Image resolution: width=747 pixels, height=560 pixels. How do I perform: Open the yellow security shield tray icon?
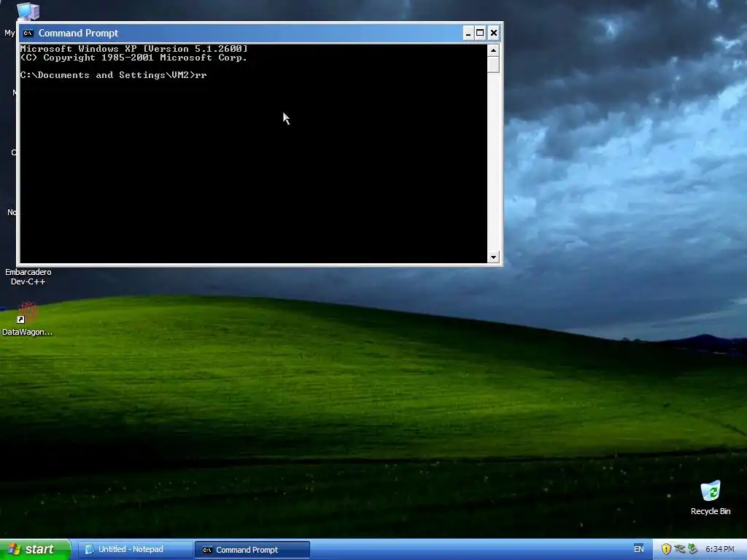(x=666, y=549)
